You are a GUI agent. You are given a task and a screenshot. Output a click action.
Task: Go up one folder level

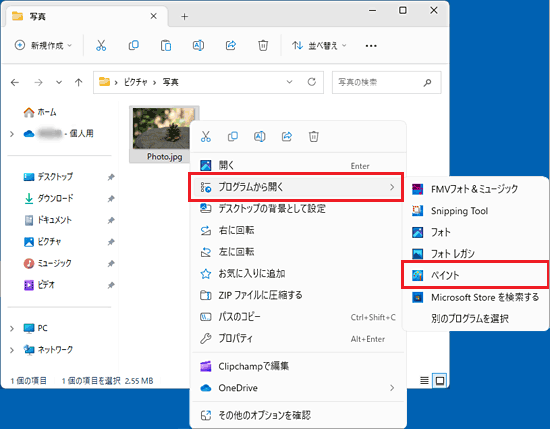tap(79, 82)
